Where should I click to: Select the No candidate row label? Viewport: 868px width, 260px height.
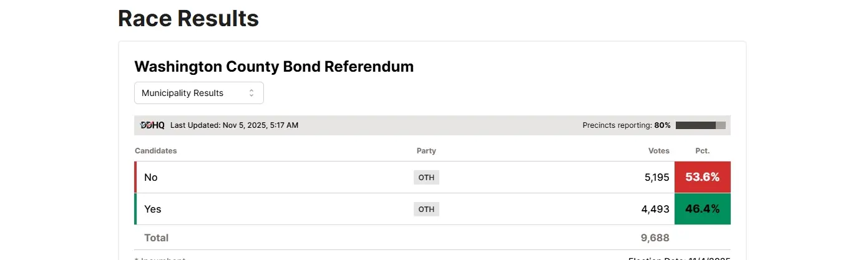coord(151,177)
